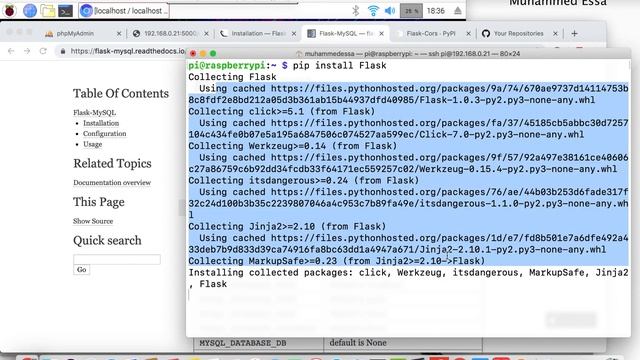Viewport: 640px width, 360px height.
Task: Switch to Installation — Flask tab
Action: (258, 33)
